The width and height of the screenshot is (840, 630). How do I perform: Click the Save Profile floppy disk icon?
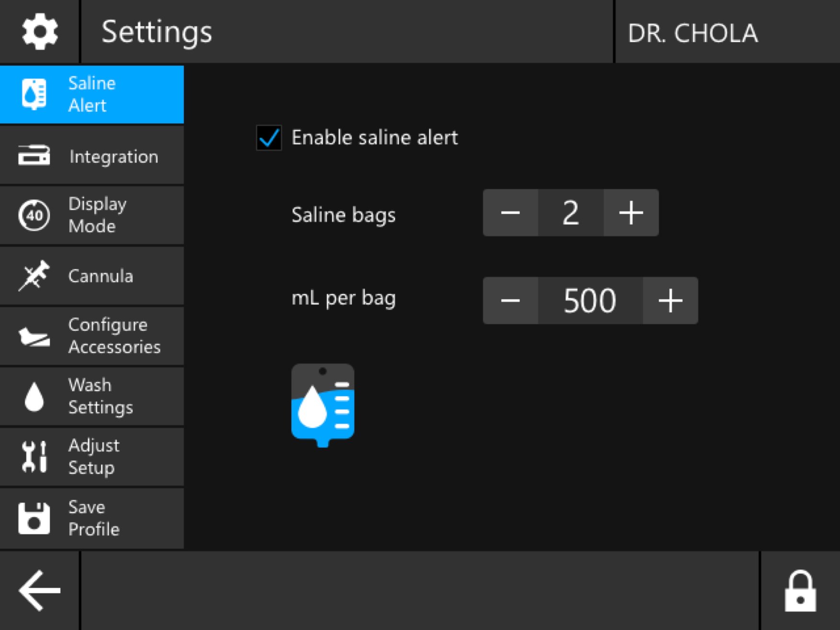pos(34,518)
